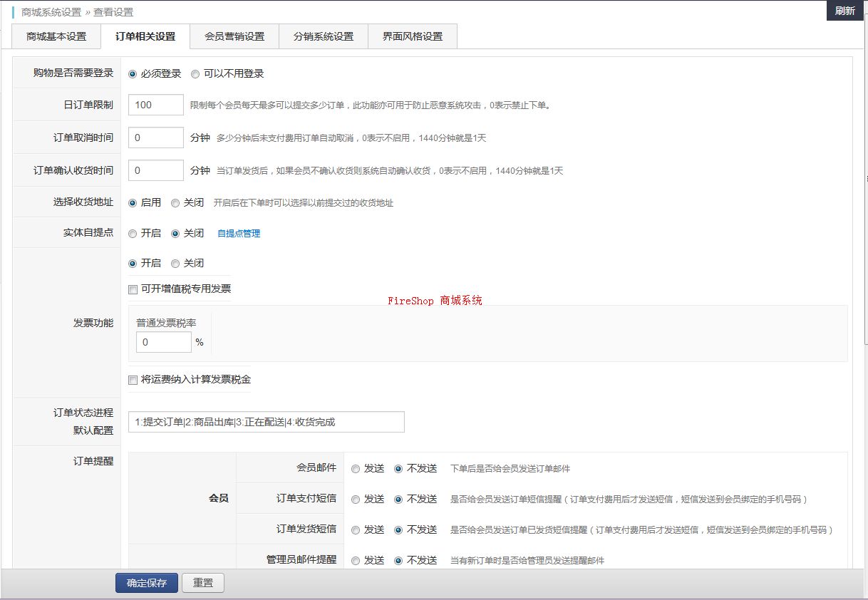Select 发送 for 管理员邮件提醒
Image resolution: width=868 pixels, height=600 pixels.
pyautogui.click(x=356, y=561)
